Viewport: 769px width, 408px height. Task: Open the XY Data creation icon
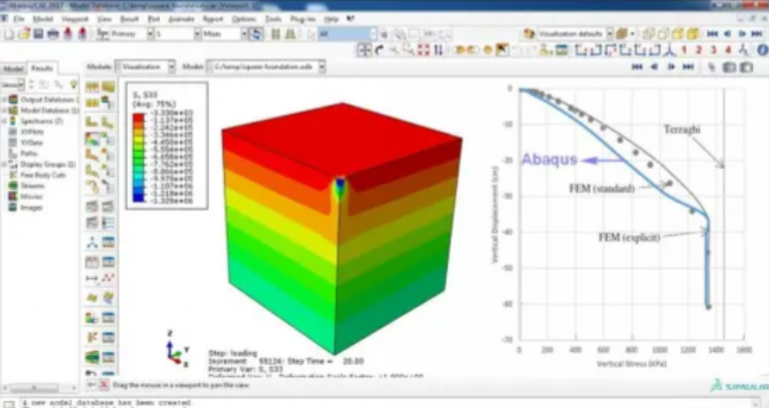tap(92, 261)
